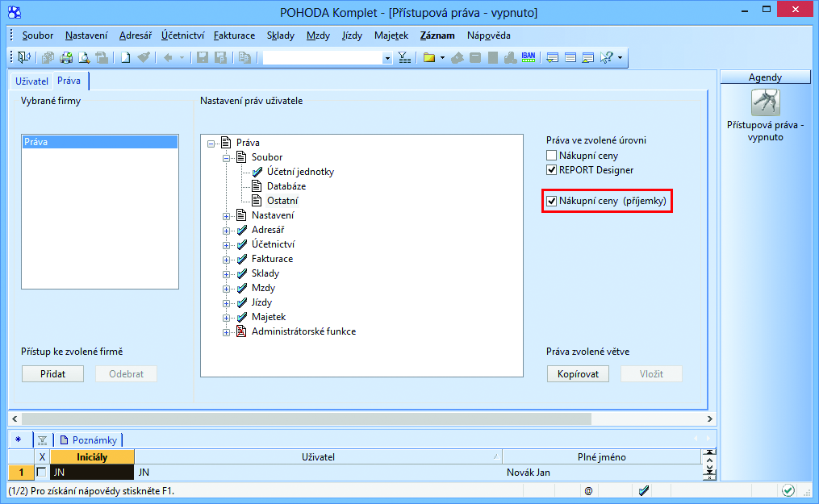The image size is (819, 504).
Task: Switch to the Uživatel tab
Action: click(x=31, y=81)
